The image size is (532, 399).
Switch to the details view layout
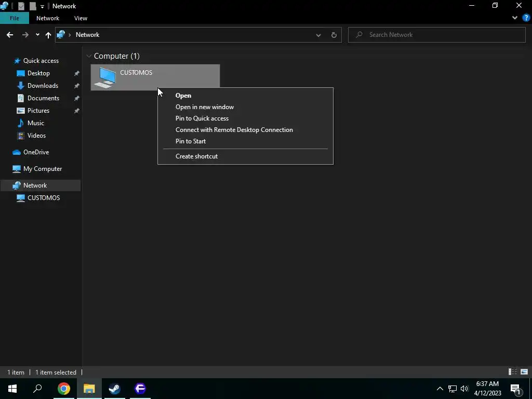tap(513, 372)
